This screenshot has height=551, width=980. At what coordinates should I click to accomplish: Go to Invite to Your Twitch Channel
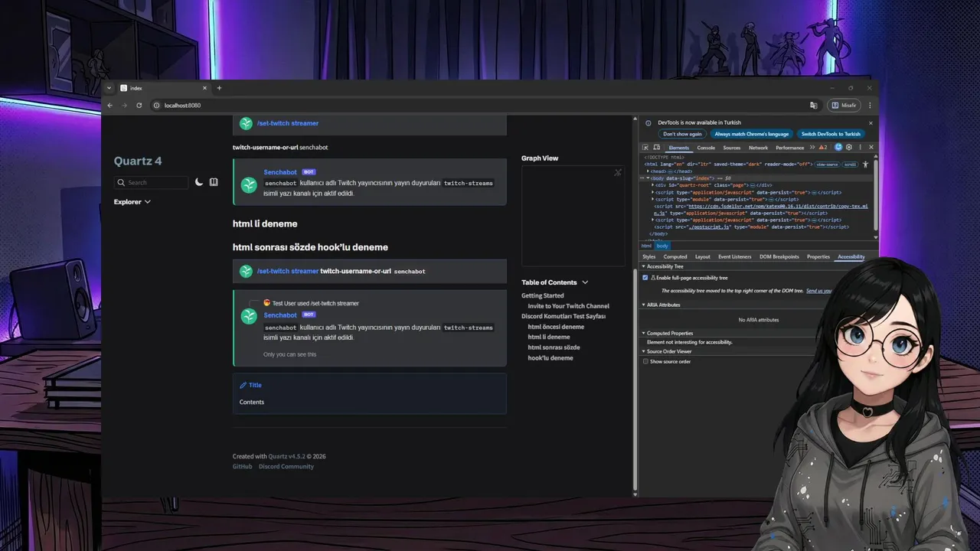(x=569, y=306)
